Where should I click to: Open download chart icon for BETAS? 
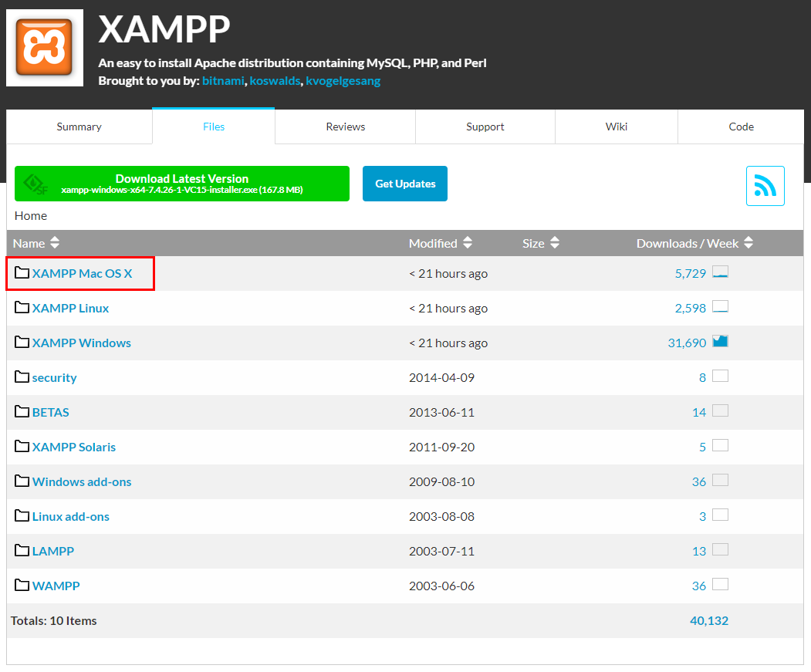(x=720, y=410)
